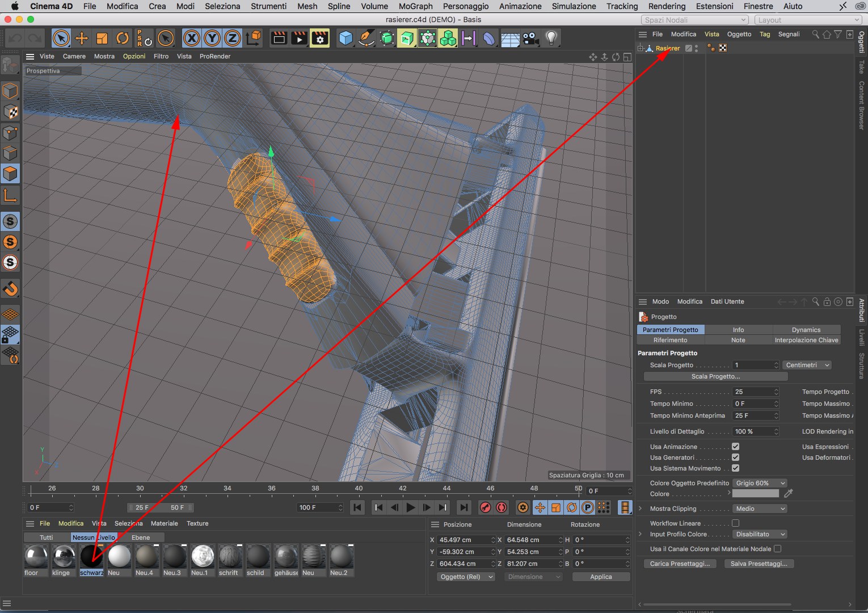The width and height of the screenshot is (868, 613).
Task: Add a camera object
Action: 530,39
